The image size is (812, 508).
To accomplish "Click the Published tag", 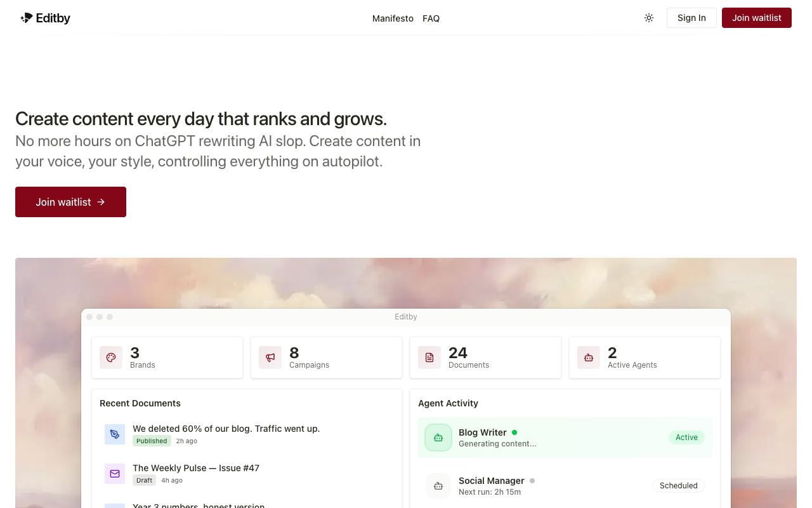I will (x=152, y=441).
